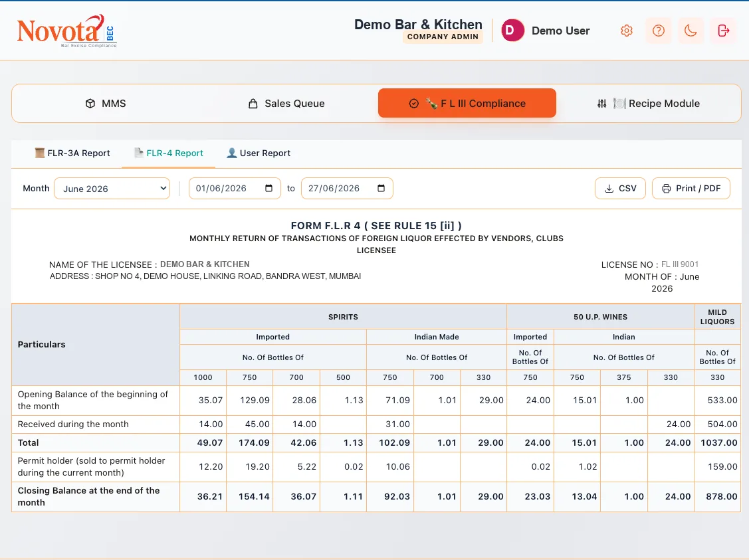Open the Recipe Module tab
This screenshot has height=560, width=749.
pyautogui.click(x=648, y=104)
